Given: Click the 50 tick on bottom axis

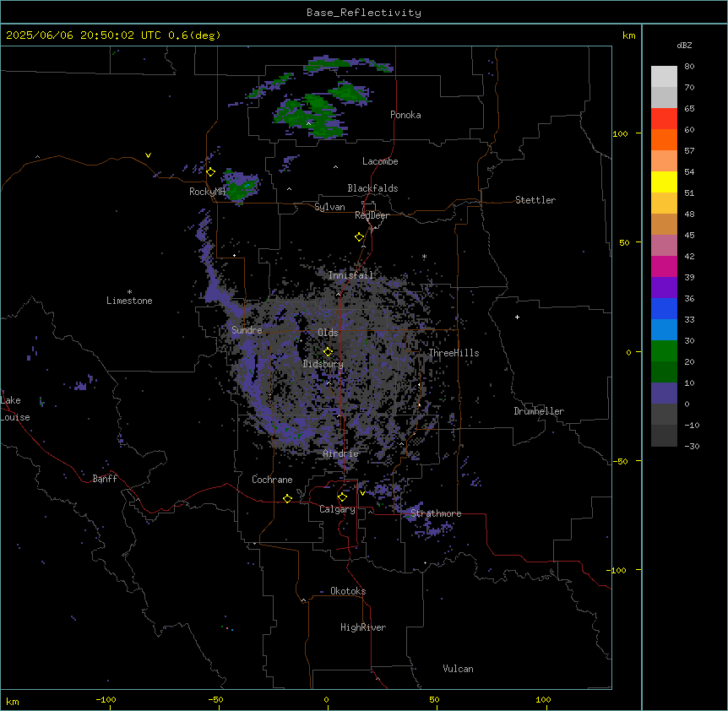Looking at the screenshot, I should coord(434,699).
